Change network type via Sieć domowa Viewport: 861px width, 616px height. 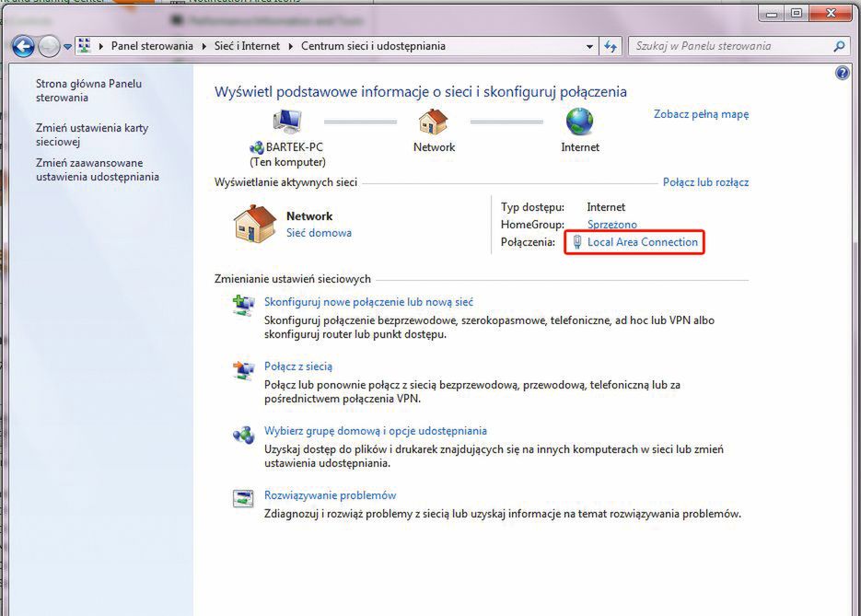319,233
